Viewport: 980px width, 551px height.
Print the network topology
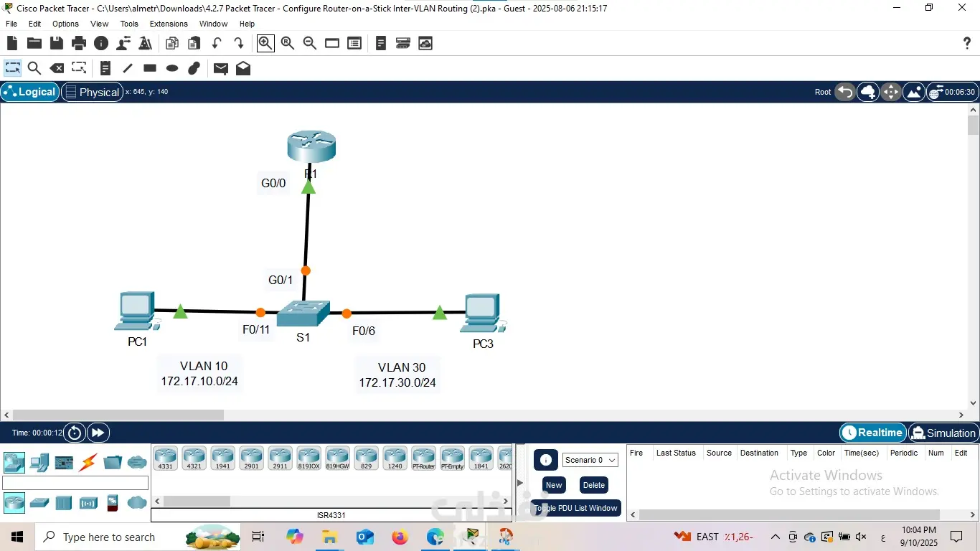pos(79,43)
